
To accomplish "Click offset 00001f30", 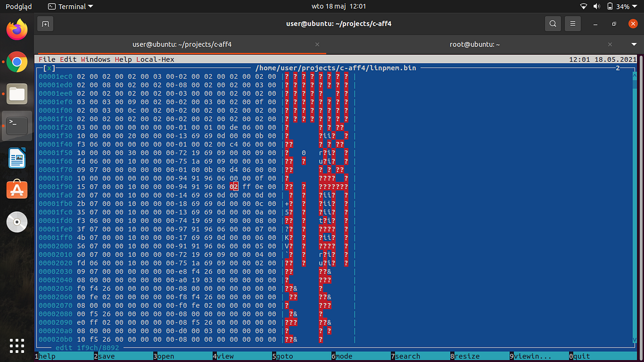I will coord(55,136).
